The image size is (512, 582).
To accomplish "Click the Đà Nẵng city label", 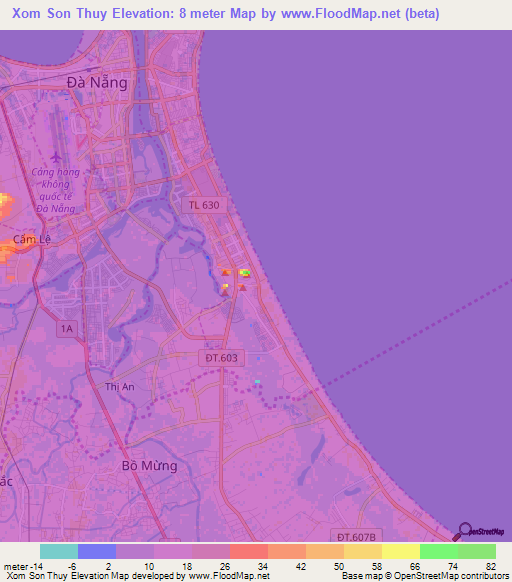I will (x=97, y=82).
